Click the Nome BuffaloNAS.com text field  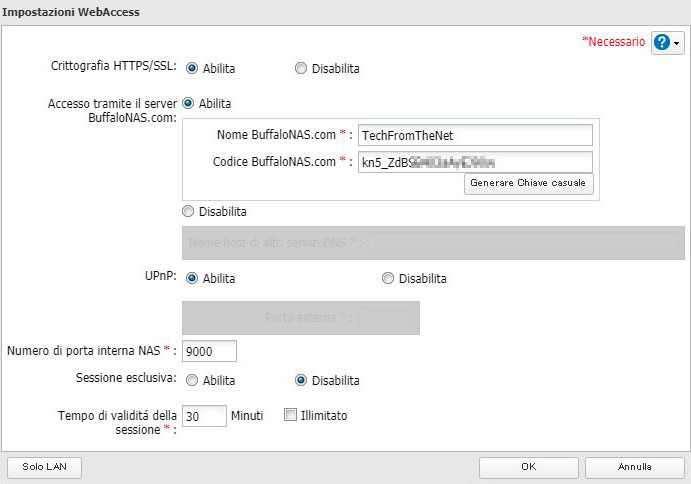475,135
